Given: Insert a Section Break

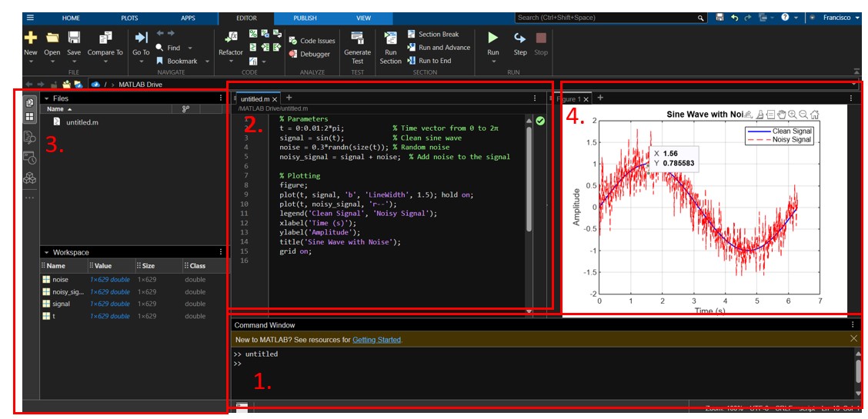Looking at the screenshot, I should point(433,35).
